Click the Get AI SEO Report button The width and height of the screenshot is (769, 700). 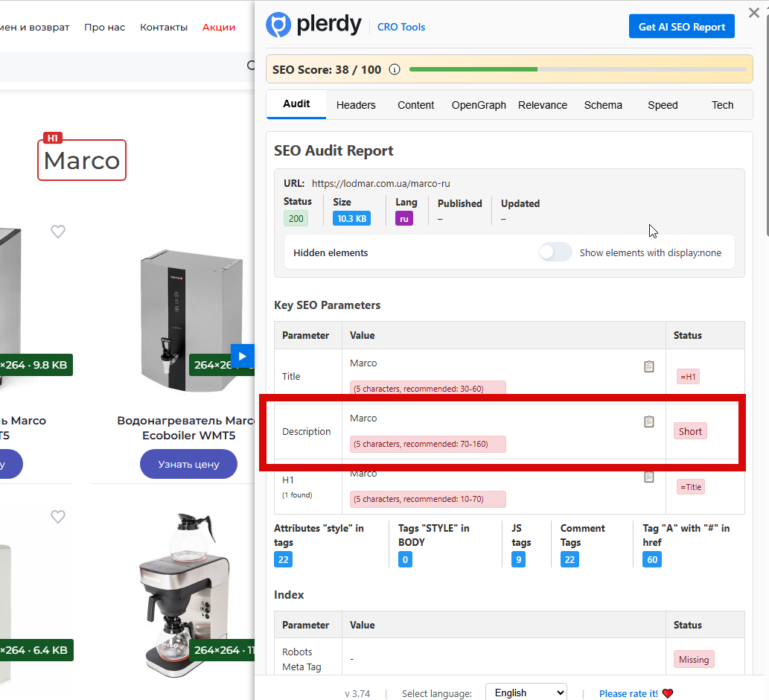pos(682,27)
